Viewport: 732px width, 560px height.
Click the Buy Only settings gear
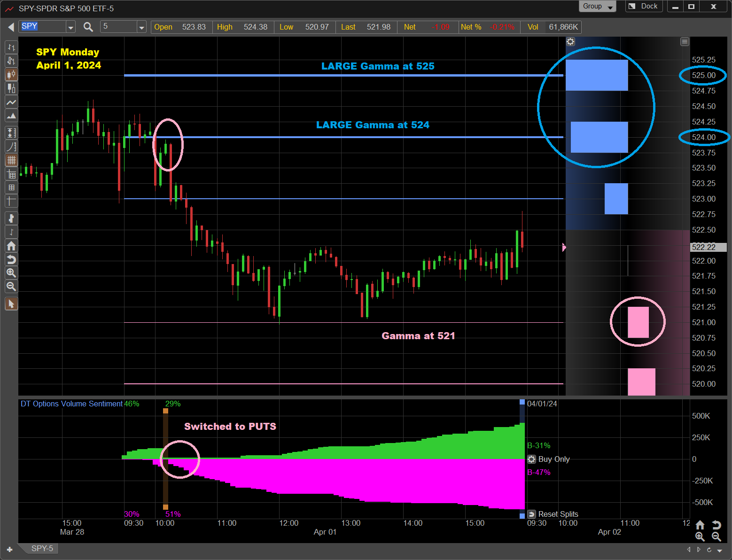coord(531,459)
